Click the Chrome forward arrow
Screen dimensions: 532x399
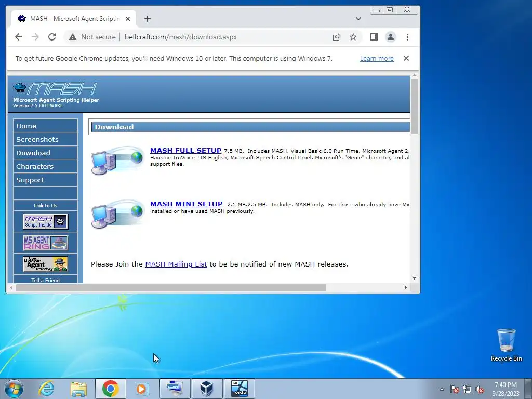[x=35, y=37]
